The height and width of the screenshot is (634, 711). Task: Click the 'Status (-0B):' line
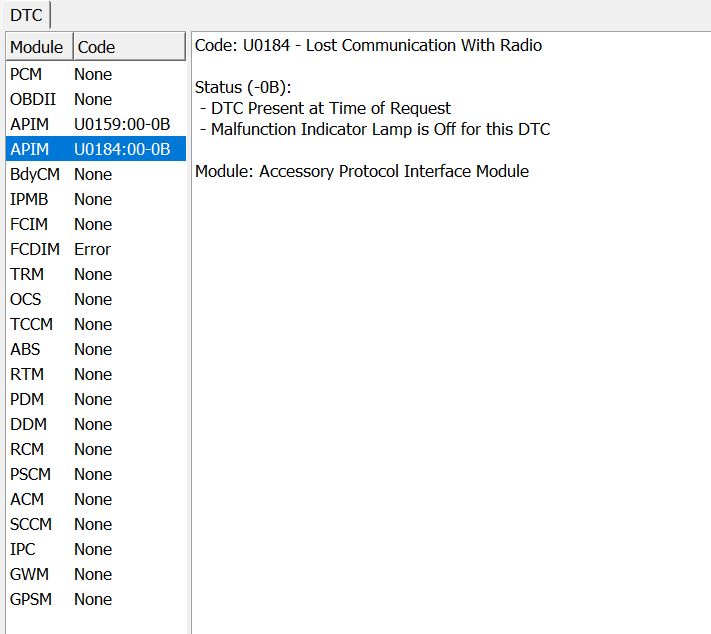pyautogui.click(x=243, y=87)
